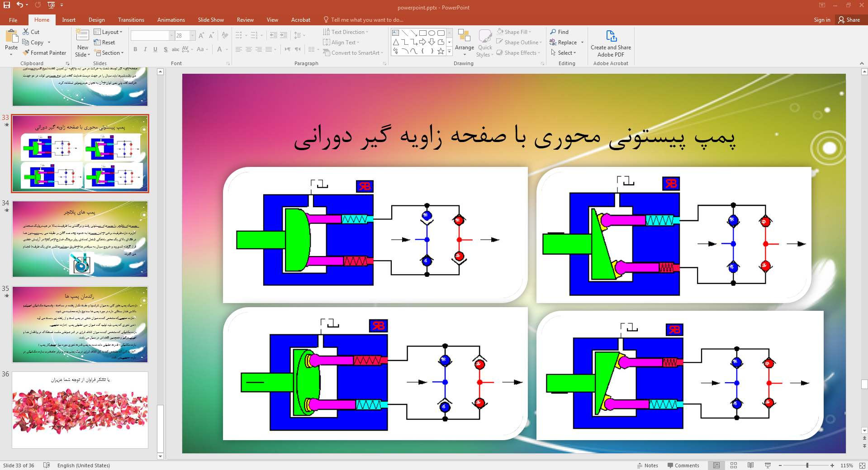Click Create and Share Adobe PDF

pos(611,43)
